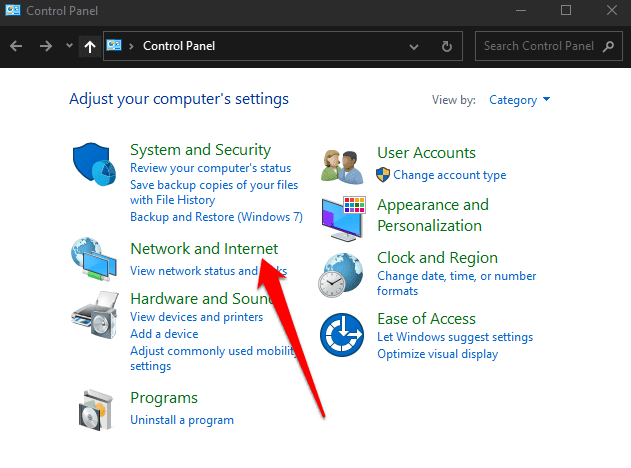631x468 pixels.
Task: Open Network and Internet category
Action: tap(204, 249)
